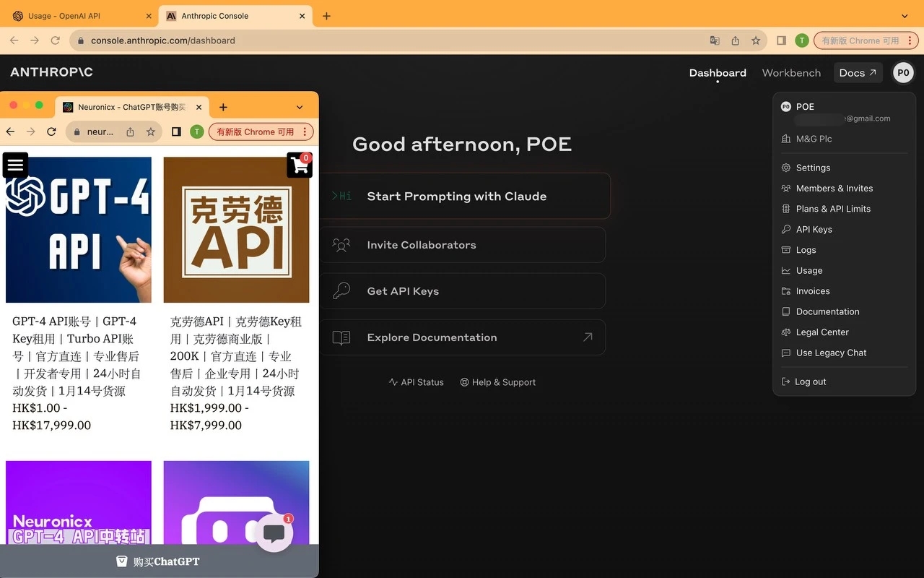Expand tab search chevron in Neuronicx window
Screen dimensions: 924x578
pos(300,107)
